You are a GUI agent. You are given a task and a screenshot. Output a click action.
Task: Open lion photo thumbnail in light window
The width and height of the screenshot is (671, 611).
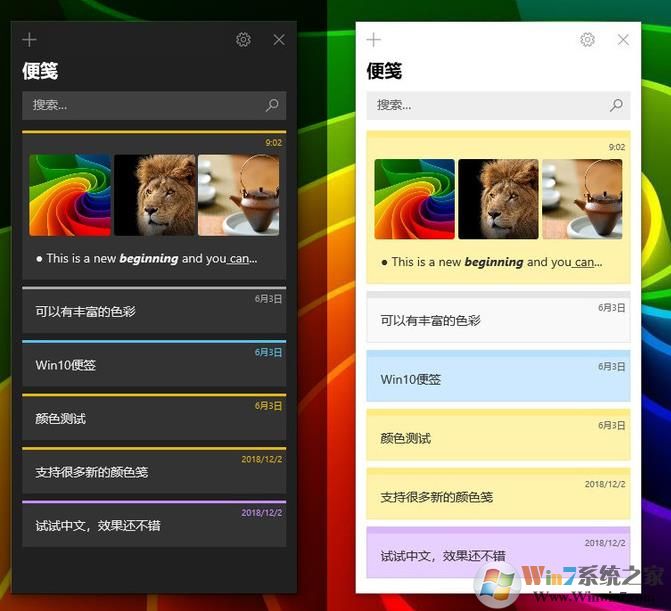498,199
